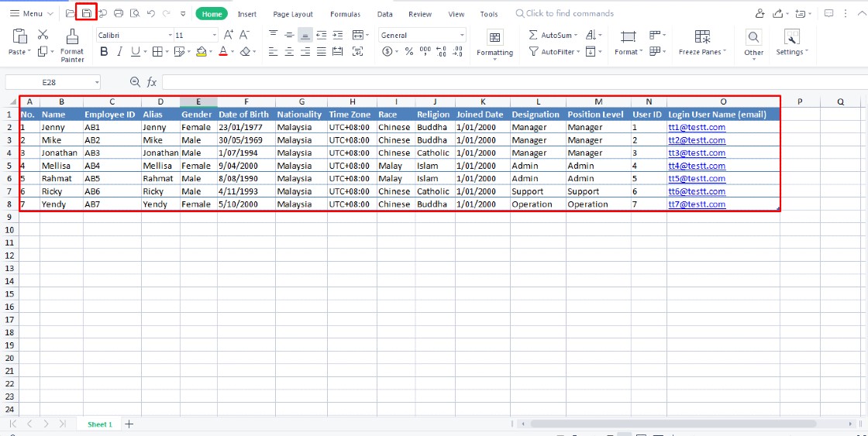Select the Sheet 1 tab
The image size is (868, 436).
pos(100,424)
